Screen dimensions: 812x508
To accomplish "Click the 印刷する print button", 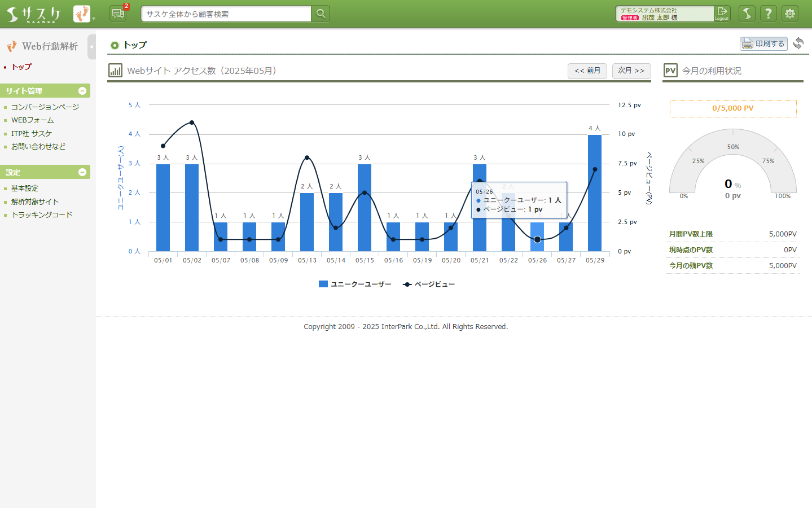I will 763,43.
